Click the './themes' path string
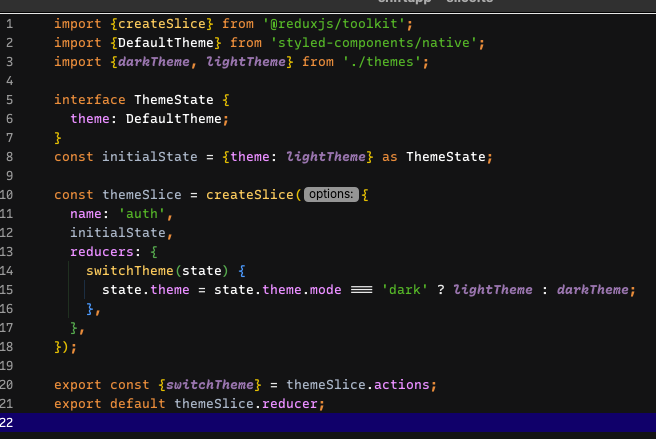This screenshot has height=439, width=656. [382, 62]
